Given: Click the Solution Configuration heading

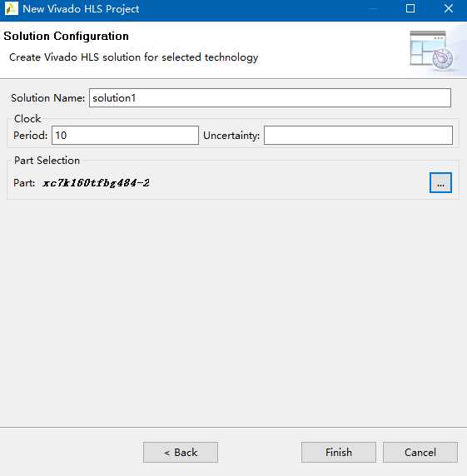Looking at the screenshot, I should click(67, 36).
